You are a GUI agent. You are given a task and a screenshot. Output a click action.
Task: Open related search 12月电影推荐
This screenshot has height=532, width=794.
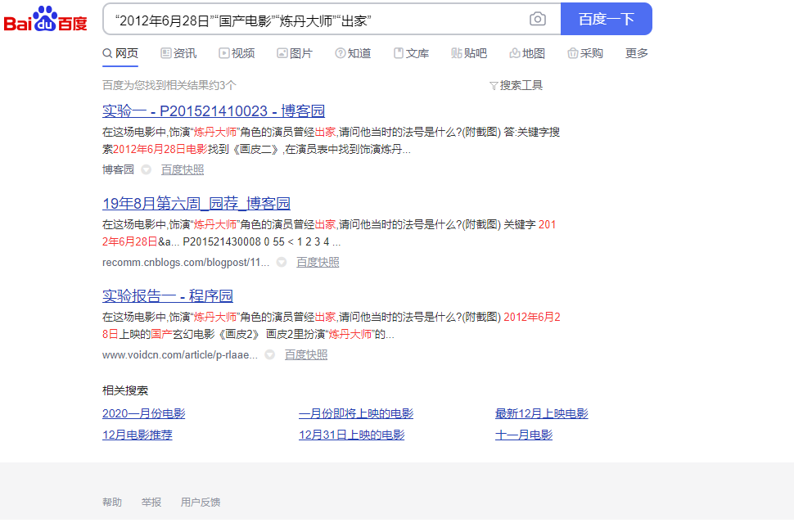(x=138, y=435)
